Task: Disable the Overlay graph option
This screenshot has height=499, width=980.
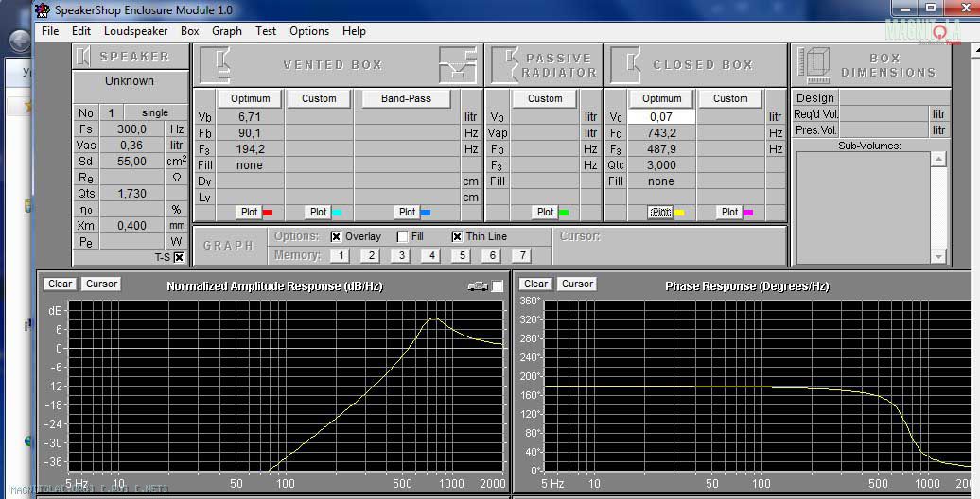Action: pyautogui.click(x=336, y=236)
